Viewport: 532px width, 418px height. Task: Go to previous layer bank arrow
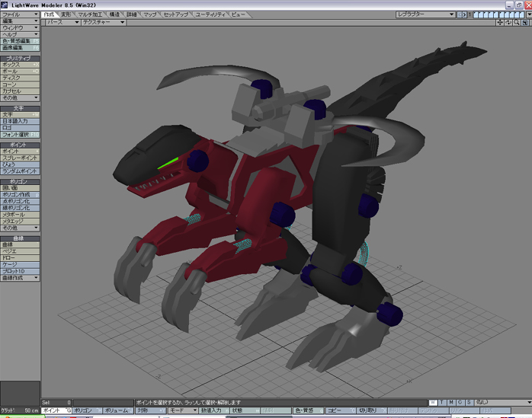click(460, 14)
